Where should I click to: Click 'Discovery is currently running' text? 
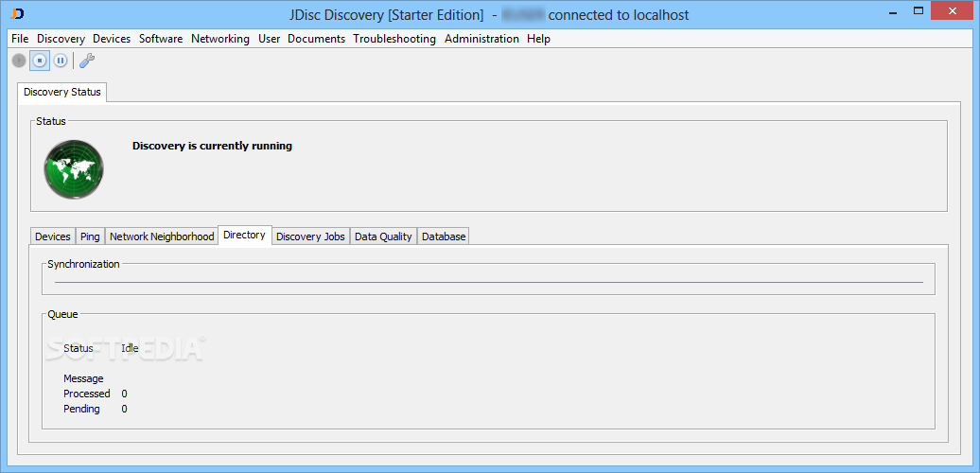[x=213, y=147]
